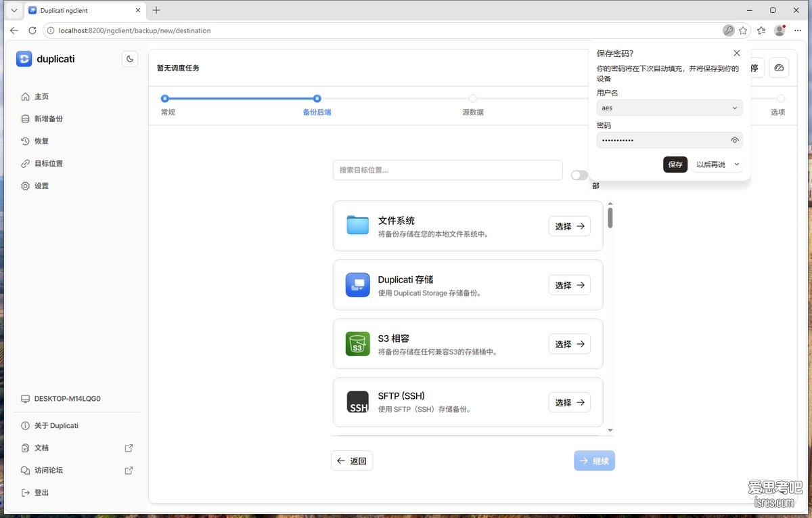
Task: Select SFTP (SSH) destination
Action: [x=569, y=402]
